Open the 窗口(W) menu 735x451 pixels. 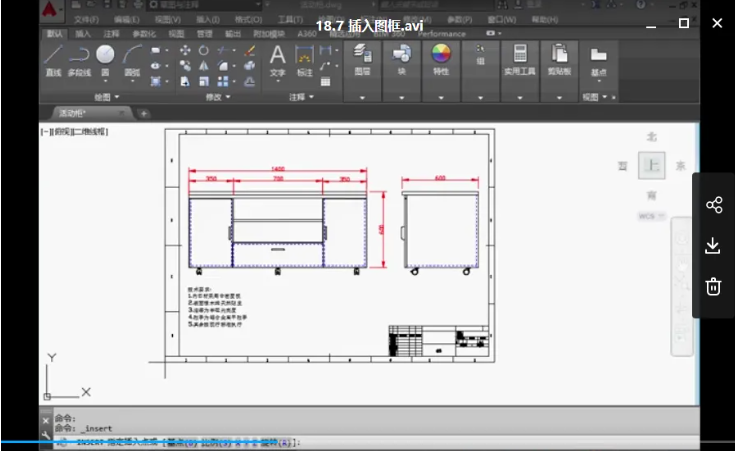coord(502,20)
